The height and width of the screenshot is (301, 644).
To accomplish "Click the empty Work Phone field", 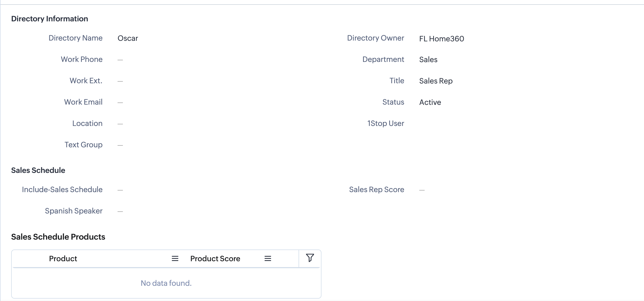I will 120,60.
